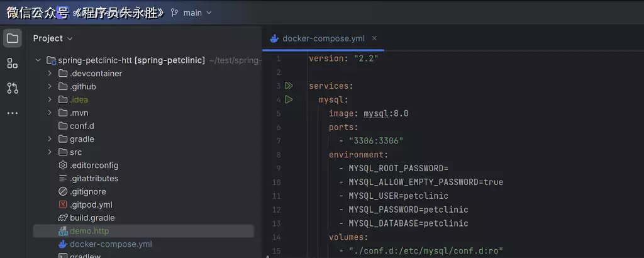Close the docker-compose.yml tab

pyautogui.click(x=375, y=38)
